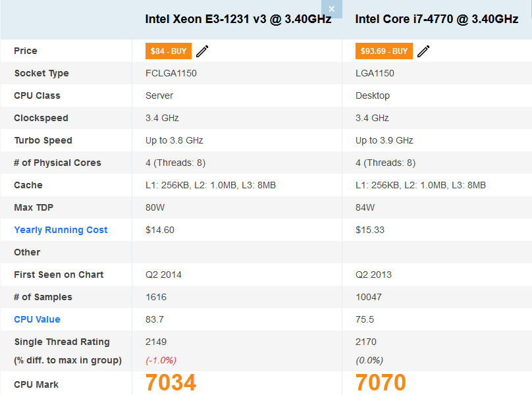The image size is (532, 395).
Task: Select the Xeon column's 4 (Threads: 8) value
Action: pyautogui.click(x=175, y=163)
